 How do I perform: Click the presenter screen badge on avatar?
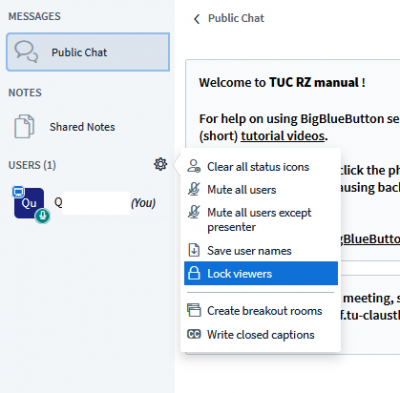pos(18,192)
